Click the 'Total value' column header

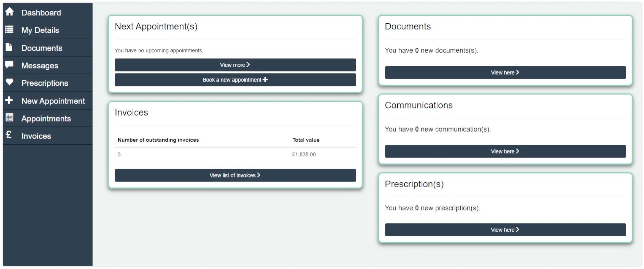point(306,140)
